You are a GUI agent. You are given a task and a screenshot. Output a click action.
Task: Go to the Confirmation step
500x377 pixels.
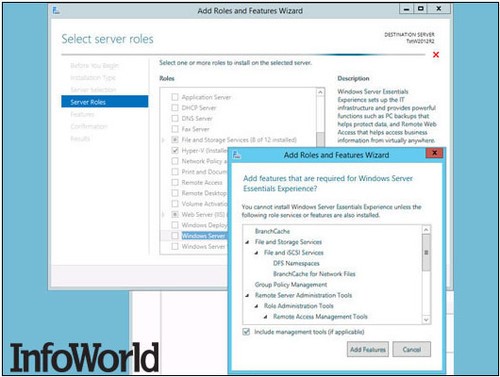click(x=89, y=126)
